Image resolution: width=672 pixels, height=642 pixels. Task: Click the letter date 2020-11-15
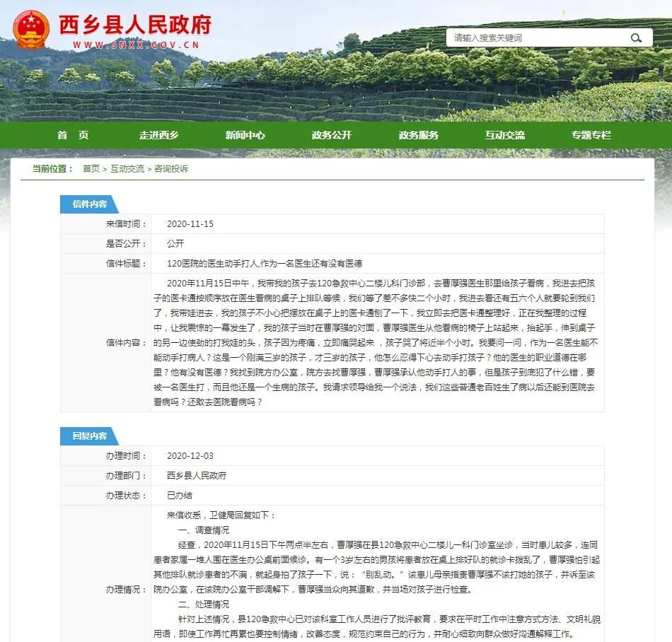pyautogui.click(x=190, y=224)
